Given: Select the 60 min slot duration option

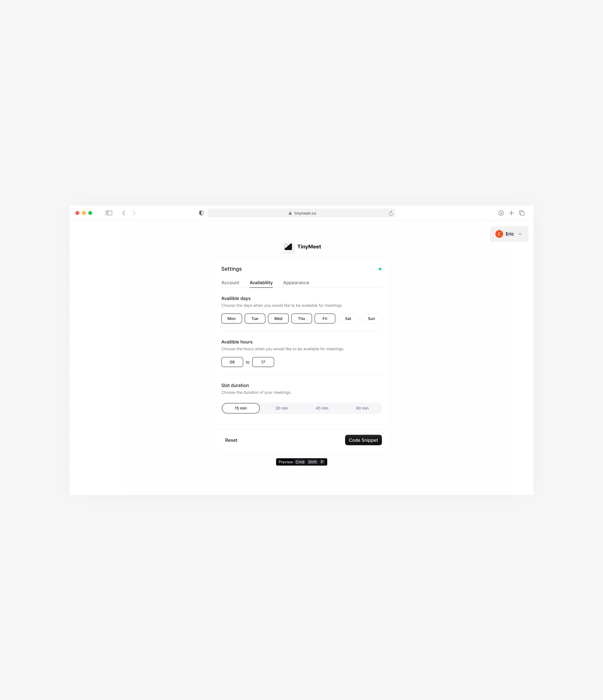Looking at the screenshot, I should (x=362, y=408).
